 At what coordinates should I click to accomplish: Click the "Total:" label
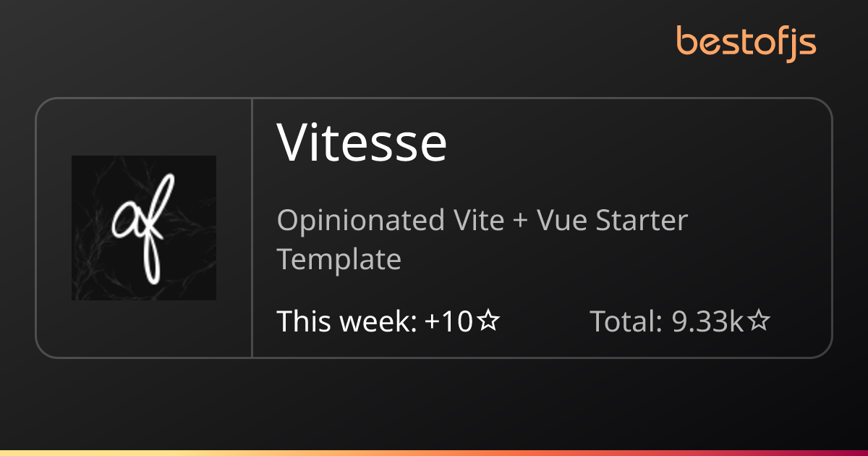tap(626, 321)
